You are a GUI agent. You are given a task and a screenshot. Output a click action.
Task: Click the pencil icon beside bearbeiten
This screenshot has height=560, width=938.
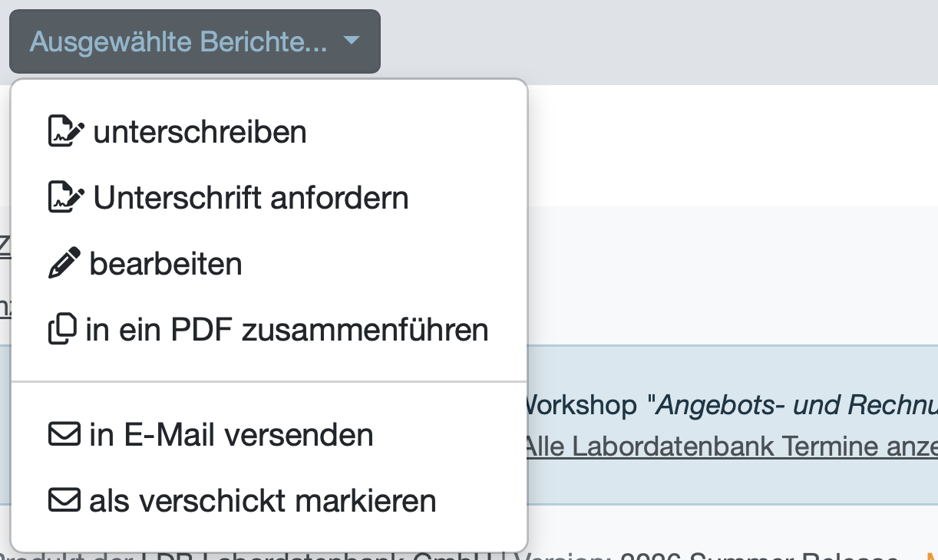pos(64,264)
